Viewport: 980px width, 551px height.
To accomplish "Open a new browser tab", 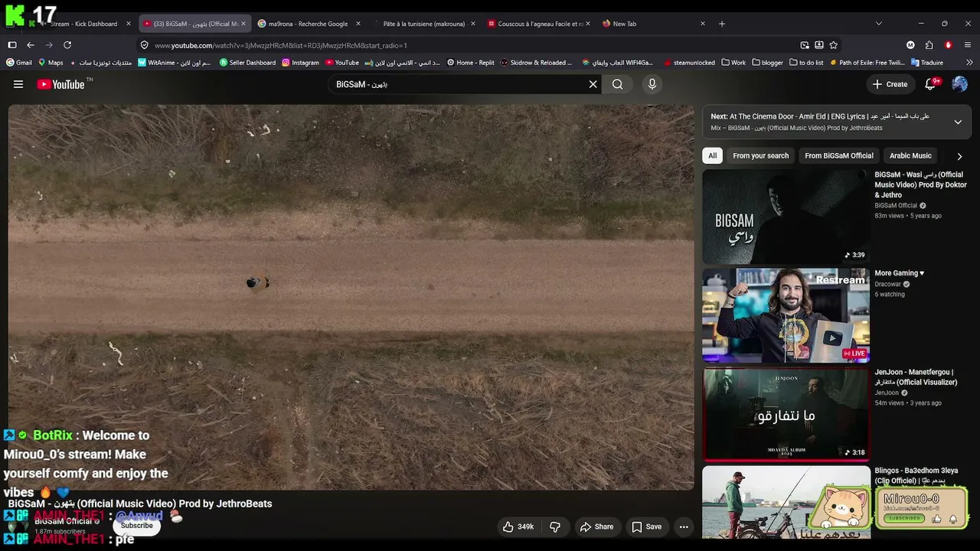I will [722, 24].
